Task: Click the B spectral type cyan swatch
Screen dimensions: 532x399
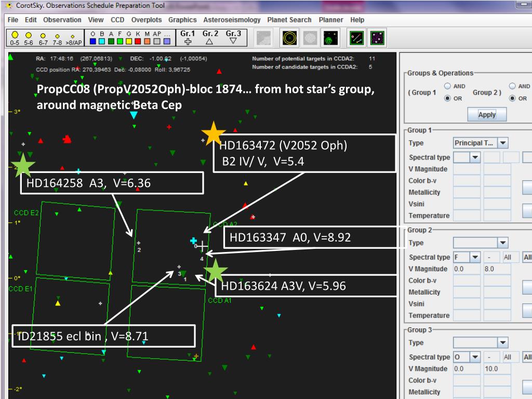Action: (102, 42)
